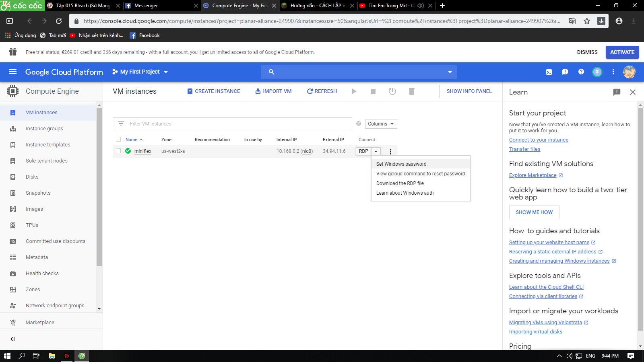The height and width of the screenshot is (362, 644).
Task: Collapse the Compute Engine sidebar
Action: (12, 339)
